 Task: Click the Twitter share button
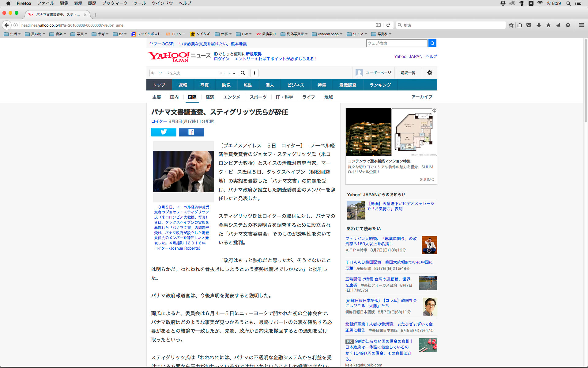coord(164,132)
